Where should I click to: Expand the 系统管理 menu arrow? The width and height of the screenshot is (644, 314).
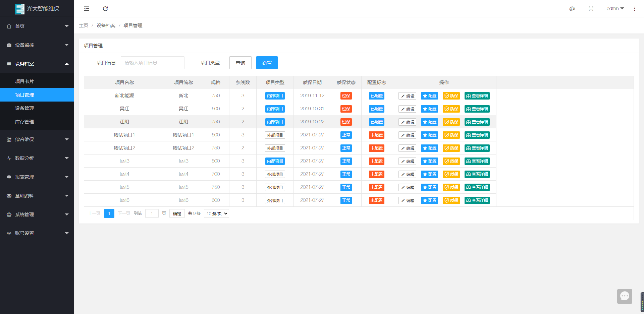click(67, 214)
